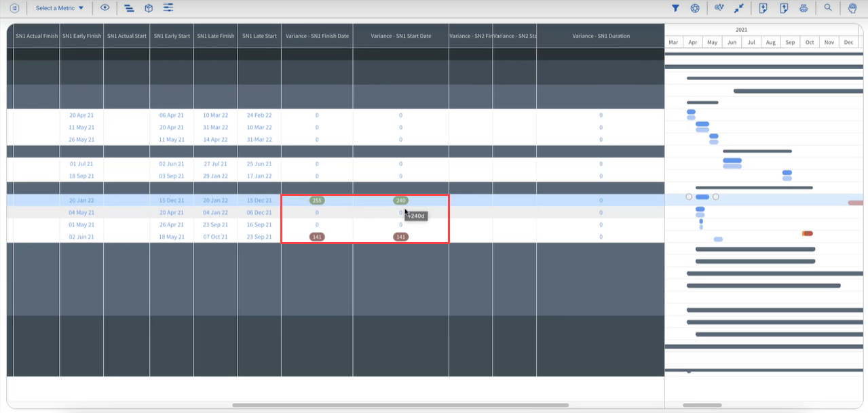The height and width of the screenshot is (413, 868).
Task: Click the Gantt bars layout icon
Action: [129, 8]
